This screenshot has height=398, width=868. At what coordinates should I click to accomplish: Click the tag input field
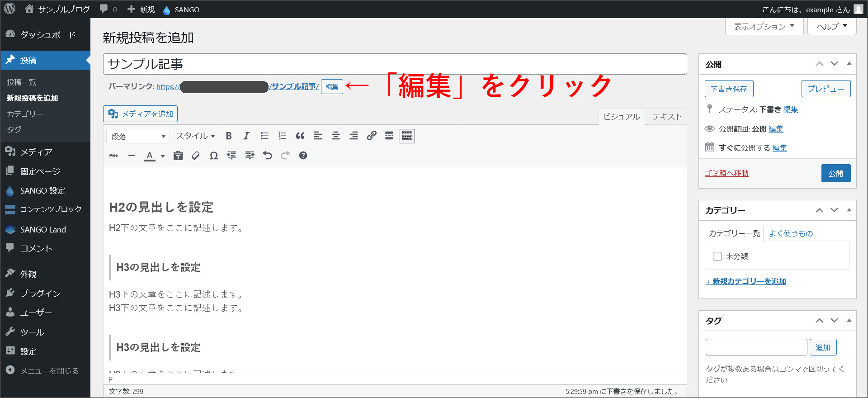pyautogui.click(x=756, y=347)
